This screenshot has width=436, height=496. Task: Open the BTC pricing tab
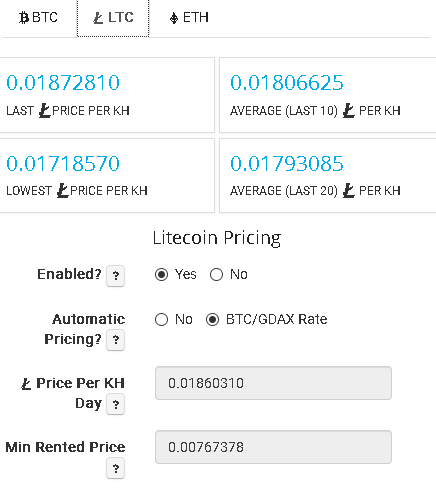click(x=38, y=18)
